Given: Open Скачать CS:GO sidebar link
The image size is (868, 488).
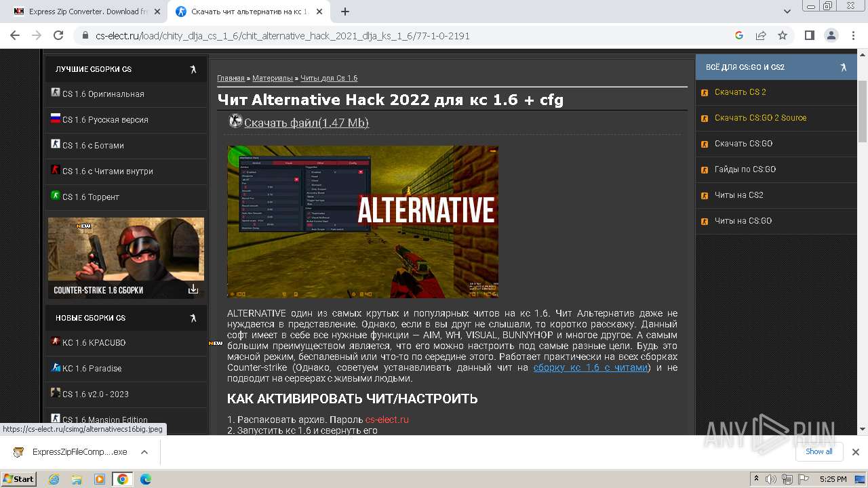Looking at the screenshot, I should [x=744, y=144].
